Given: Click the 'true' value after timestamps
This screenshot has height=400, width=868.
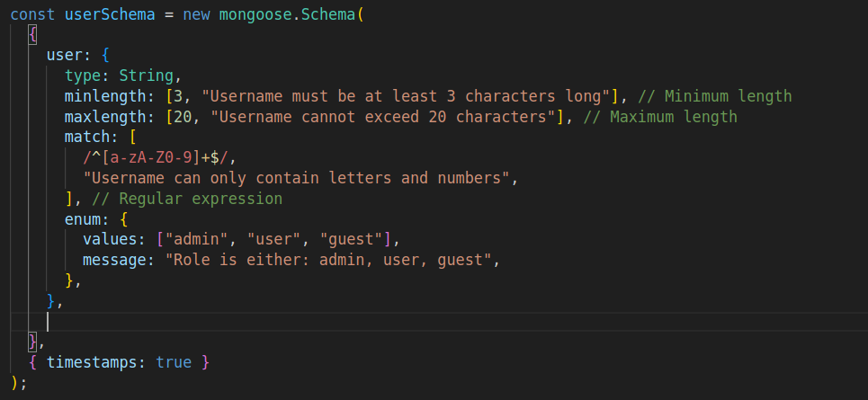Looking at the screenshot, I should (174, 362).
